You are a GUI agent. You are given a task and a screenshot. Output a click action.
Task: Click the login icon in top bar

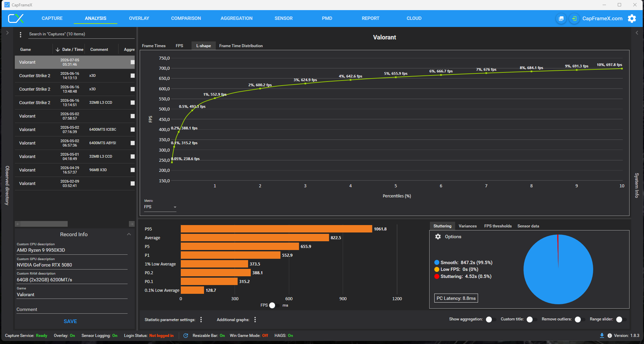(574, 19)
